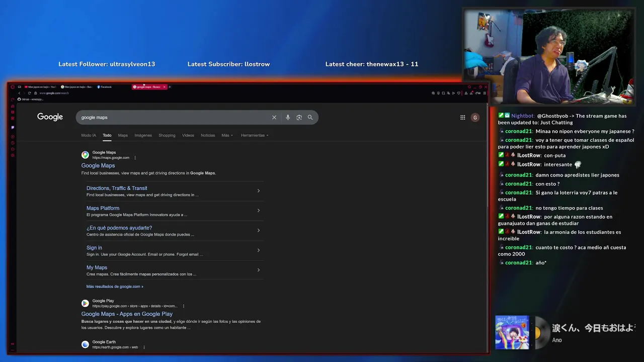Open the Google account avatar G
The height and width of the screenshot is (362, 644).
pos(475,117)
